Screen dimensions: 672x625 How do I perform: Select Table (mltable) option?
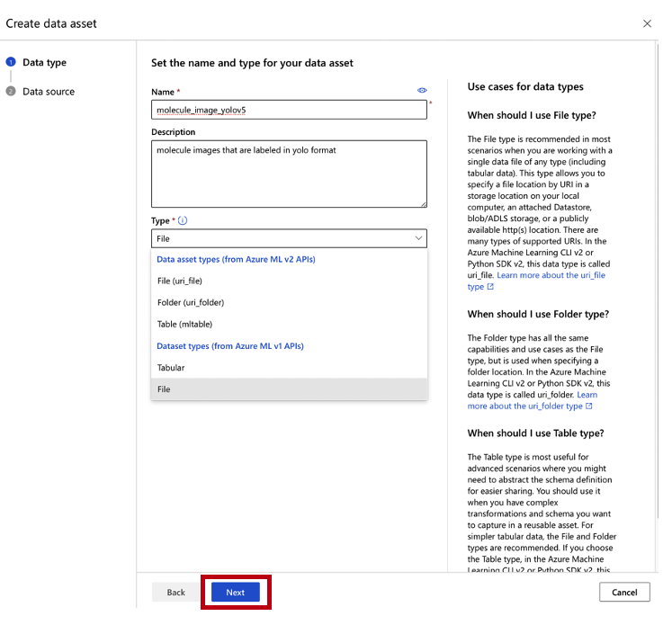[x=290, y=325]
